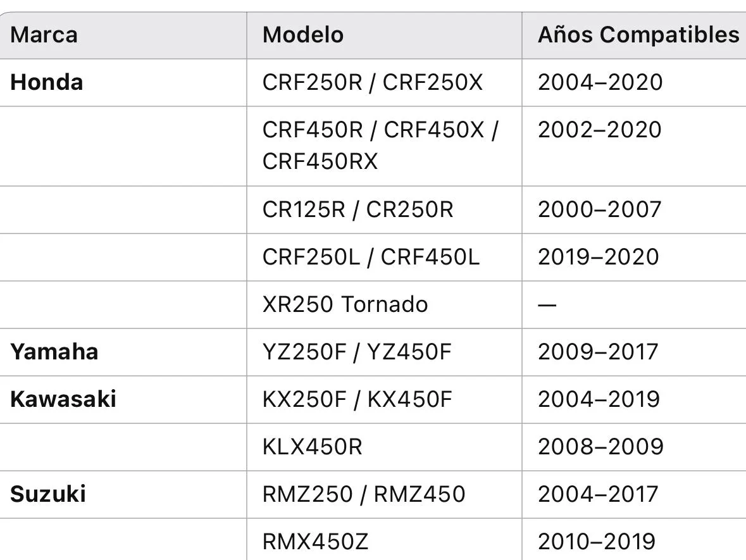Click the KLX450R model cell
The image size is (746, 560).
385,447
